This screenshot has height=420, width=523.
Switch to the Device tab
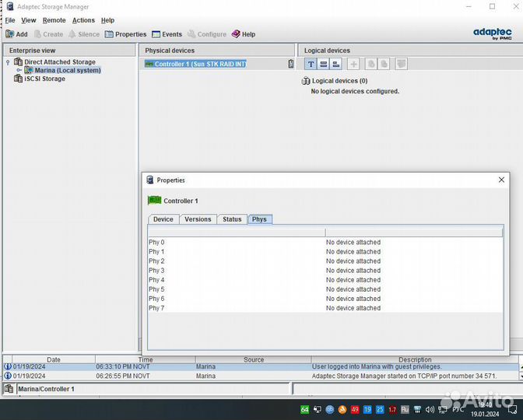click(x=163, y=219)
